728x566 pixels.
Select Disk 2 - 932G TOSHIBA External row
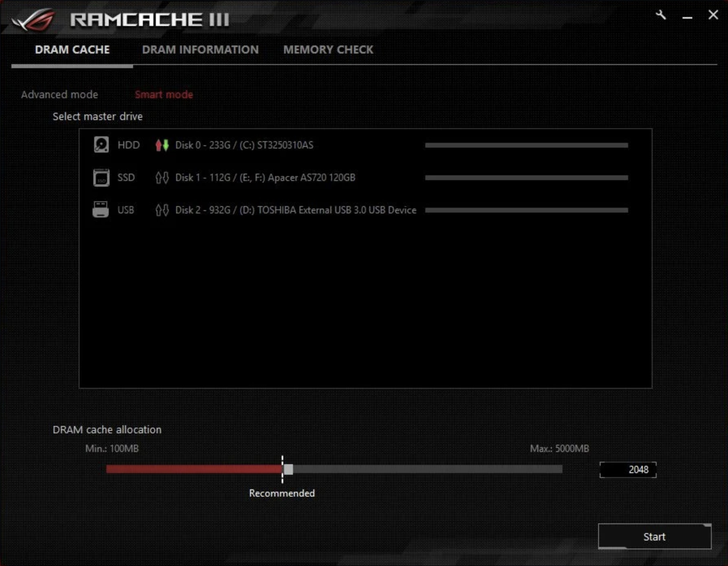pyautogui.click(x=365, y=210)
